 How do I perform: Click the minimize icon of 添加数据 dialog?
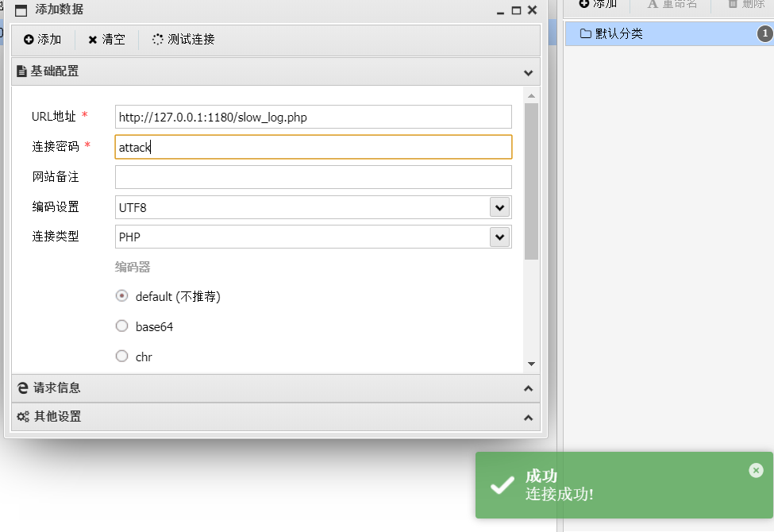coord(500,10)
